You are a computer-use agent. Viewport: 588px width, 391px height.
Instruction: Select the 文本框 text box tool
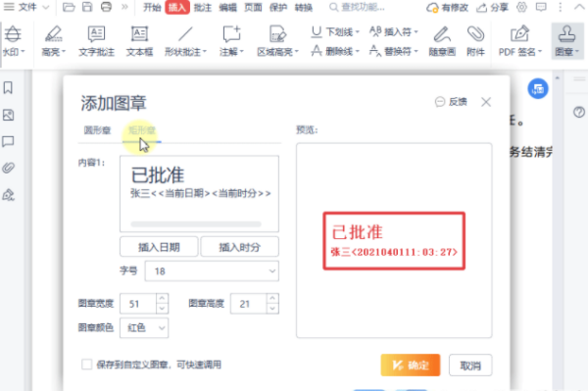(139, 41)
